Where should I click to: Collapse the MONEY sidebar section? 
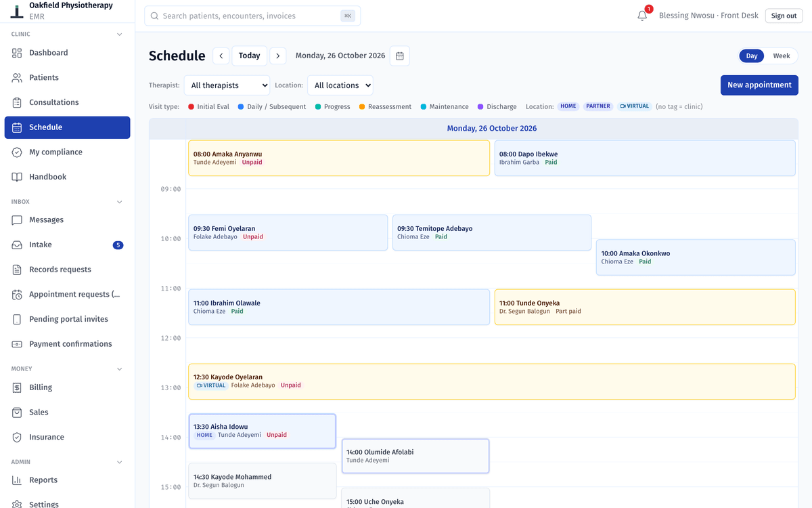120,369
